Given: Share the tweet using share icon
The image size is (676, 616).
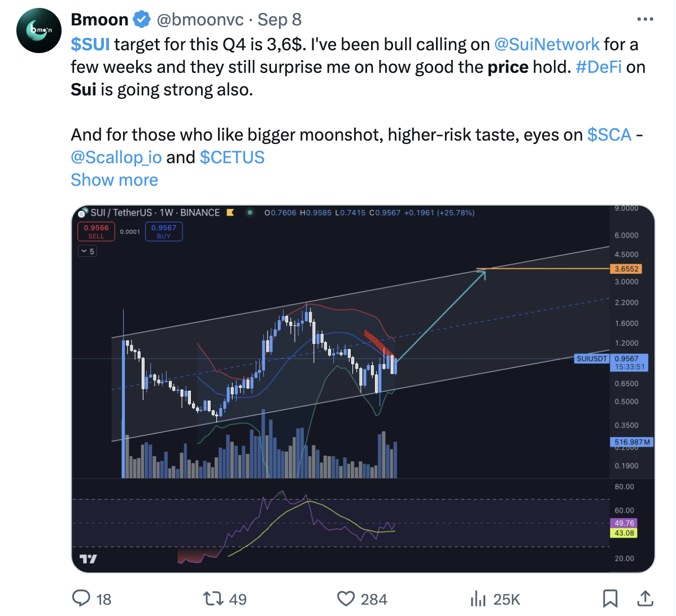Looking at the screenshot, I should point(645,598).
